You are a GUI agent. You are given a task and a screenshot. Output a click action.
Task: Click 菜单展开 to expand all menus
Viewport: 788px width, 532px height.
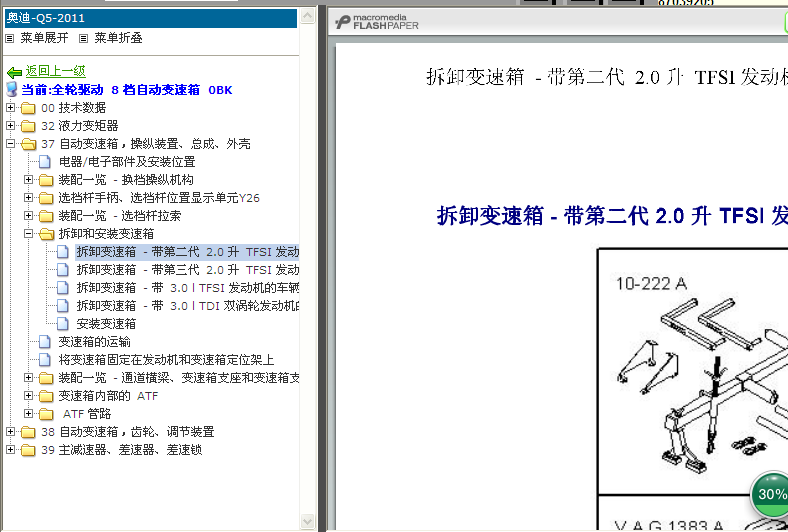[44, 38]
